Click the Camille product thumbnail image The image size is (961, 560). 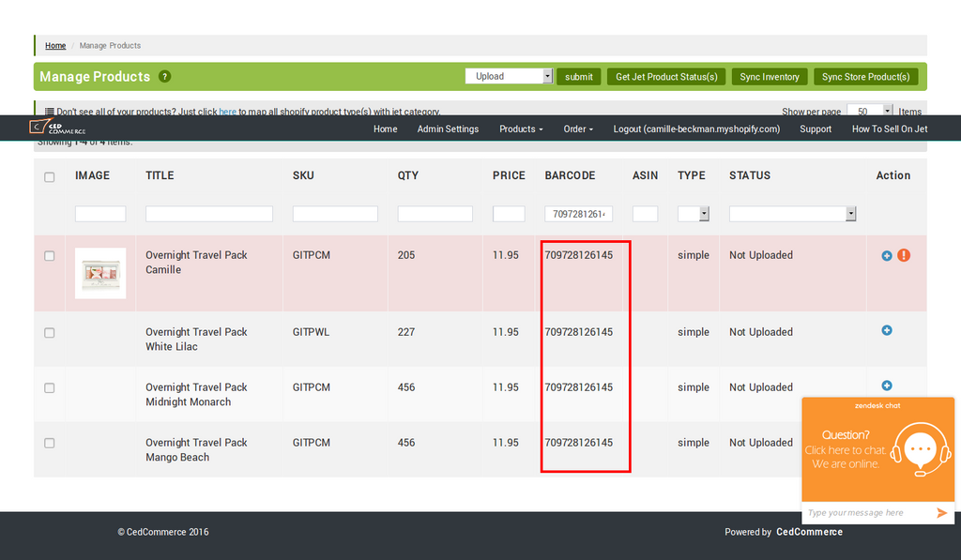(x=100, y=273)
